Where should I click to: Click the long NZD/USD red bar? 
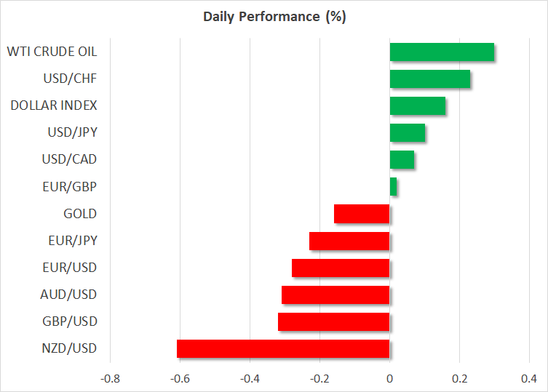[283, 348]
